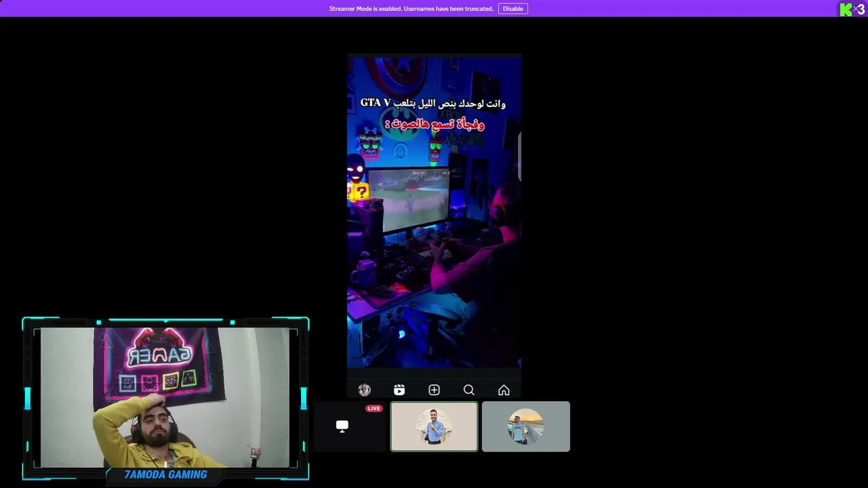Open the profile avatar icon in bottom bar
Screen dimensions: 868x488
pos(364,390)
